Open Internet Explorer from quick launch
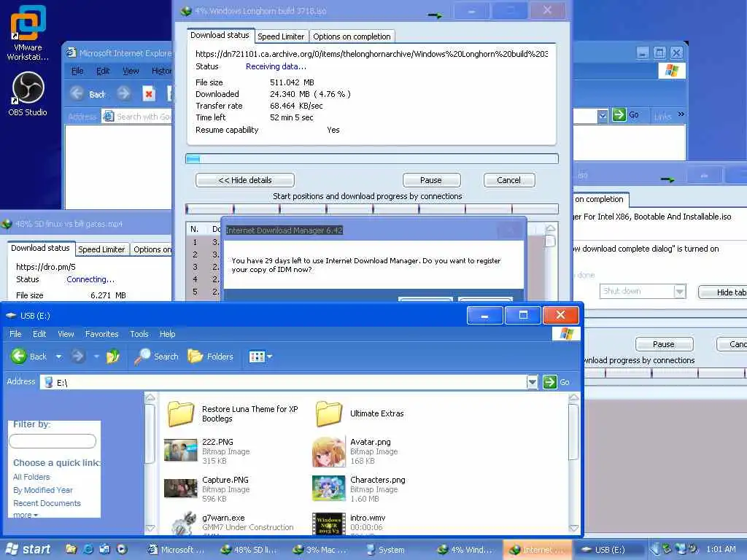The width and height of the screenshot is (747, 560). [88, 549]
